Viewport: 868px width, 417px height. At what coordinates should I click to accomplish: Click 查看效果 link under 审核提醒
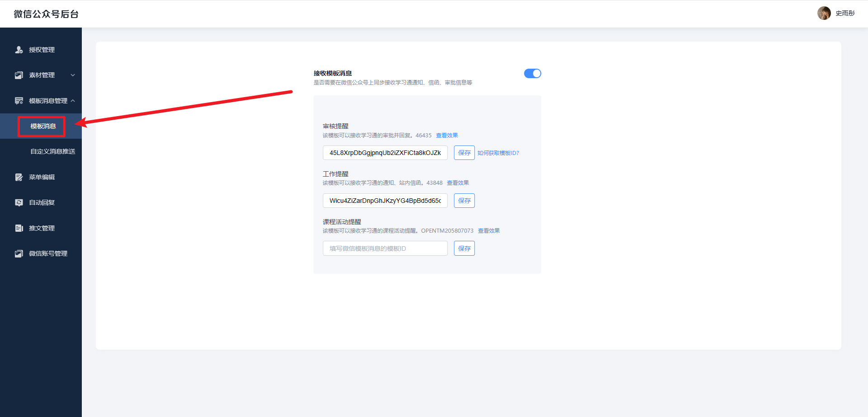(x=447, y=136)
